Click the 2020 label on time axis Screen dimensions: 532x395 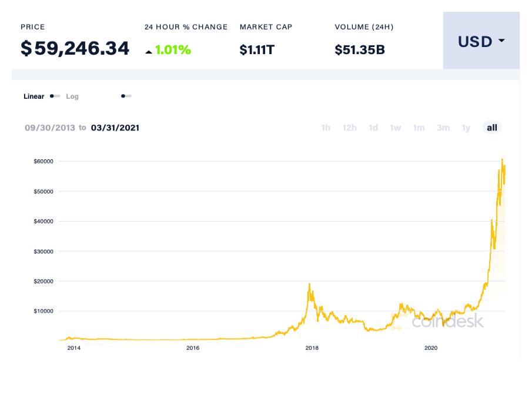[431, 348]
